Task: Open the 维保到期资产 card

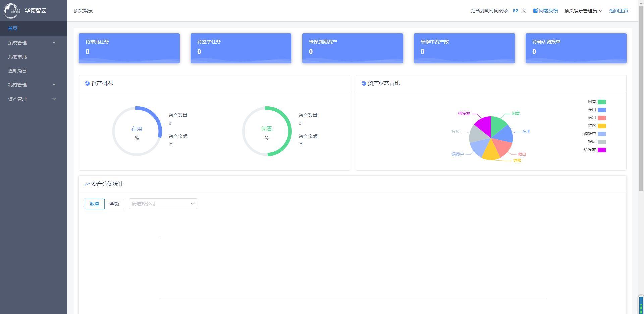Action: point(353,48)
